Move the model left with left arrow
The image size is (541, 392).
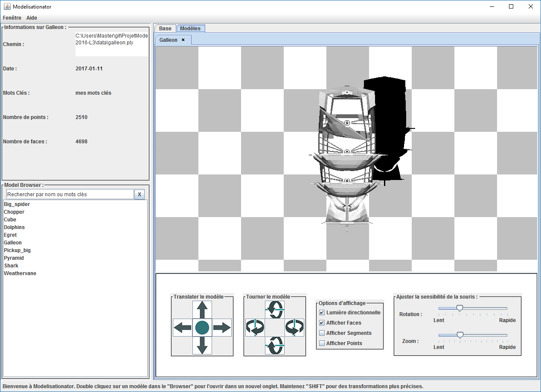pyautogui.click(x=183, y=328)
